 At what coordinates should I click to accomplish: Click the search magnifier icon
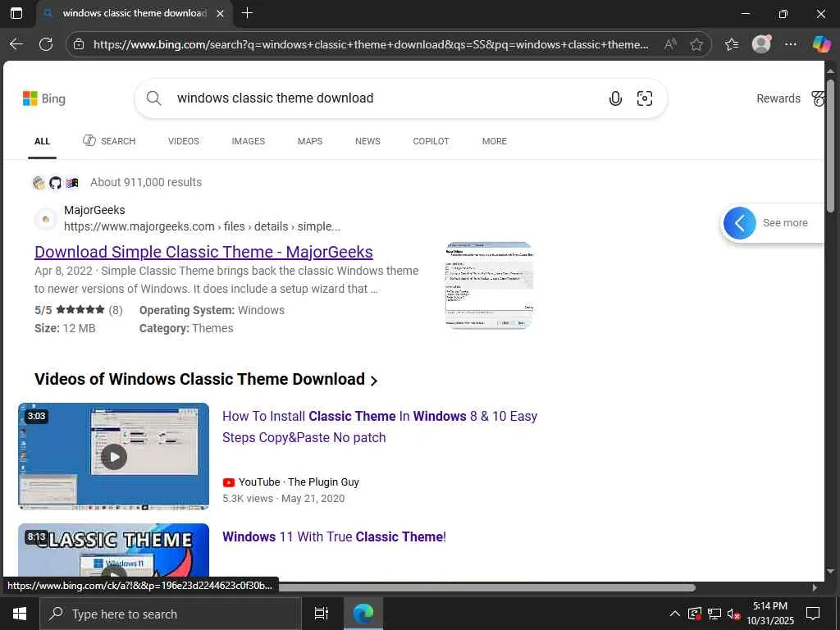(153, 98)
